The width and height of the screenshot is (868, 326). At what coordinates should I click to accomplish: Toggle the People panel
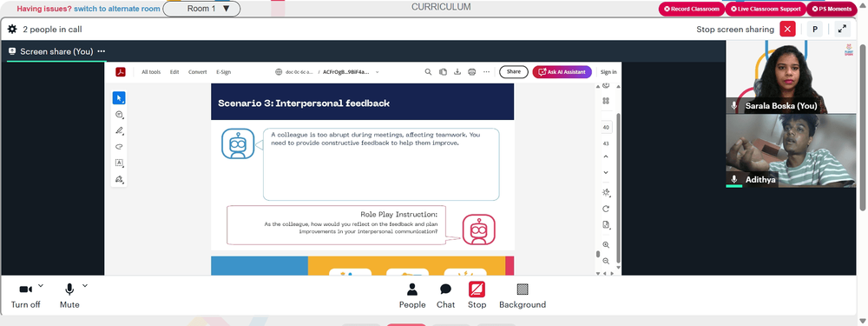pyautogui.click(x=412, y=296)
